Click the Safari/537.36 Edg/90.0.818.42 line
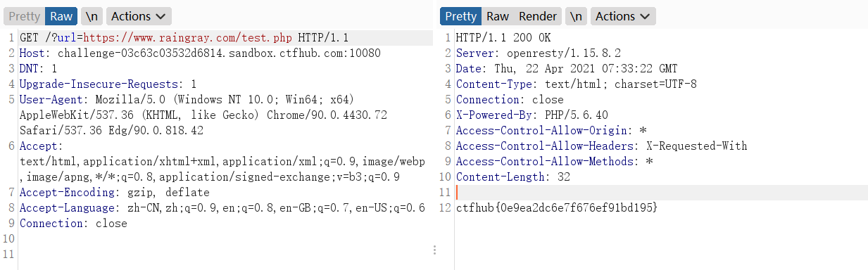Screen dimensions: 868x270 click(x=111, y=131)
